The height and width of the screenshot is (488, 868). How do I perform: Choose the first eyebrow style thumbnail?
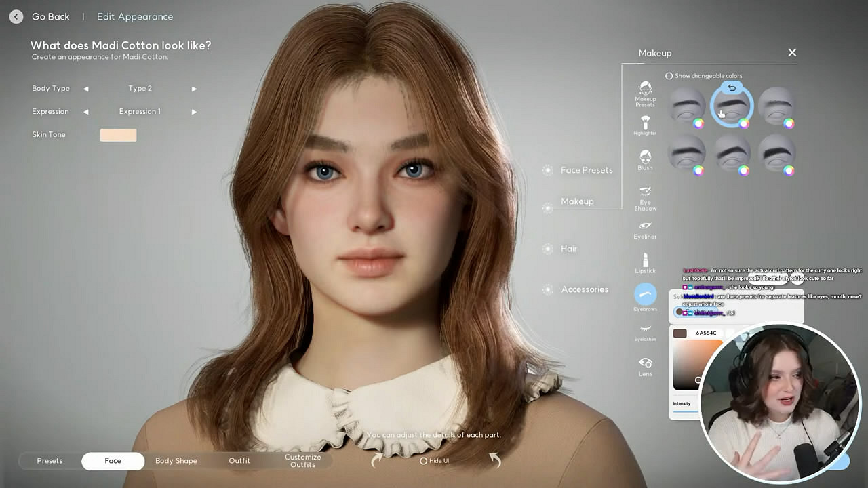(686, 106)
